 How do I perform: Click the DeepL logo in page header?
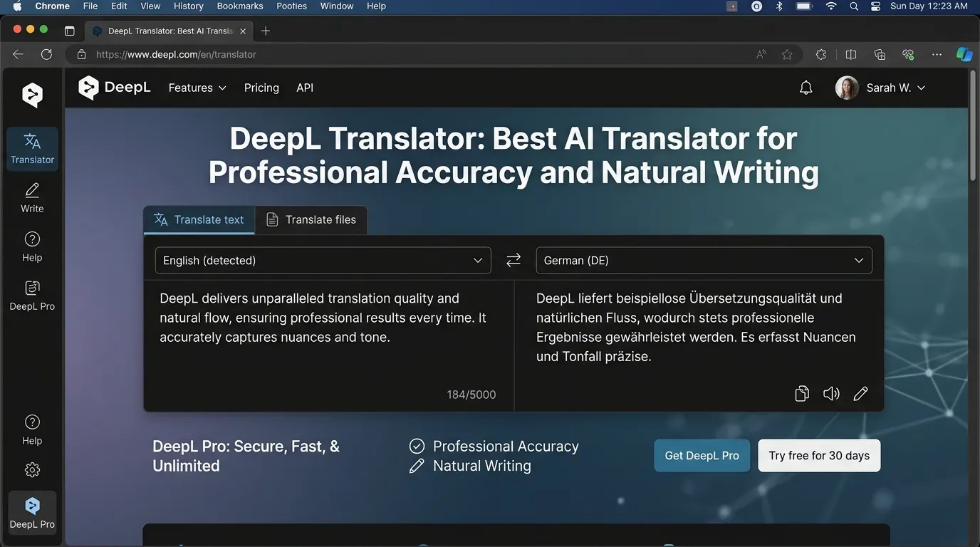pyautogui.click(x=115, y=88)
